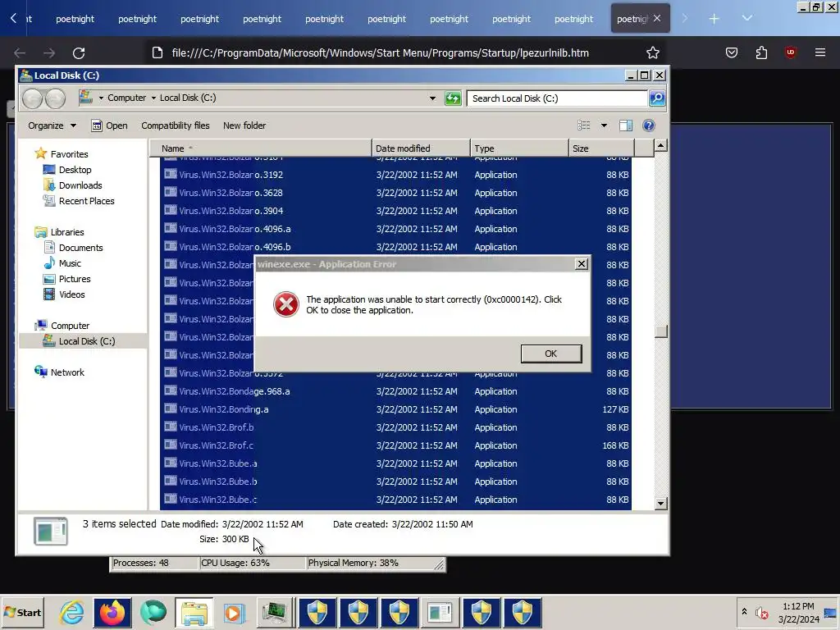The width and height of the screenshot is (840, 630).
Task: Select Favorites in the navigation pane
Action: [69, 154]
